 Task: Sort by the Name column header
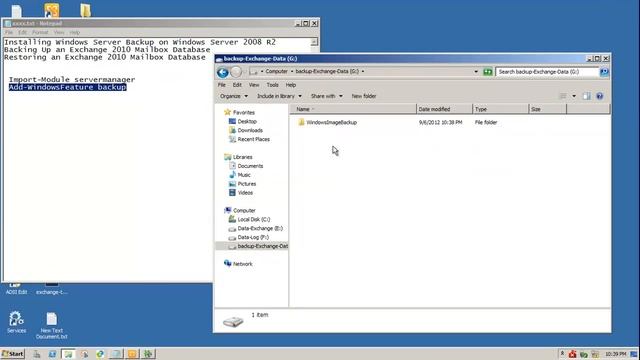coord(353,109)
